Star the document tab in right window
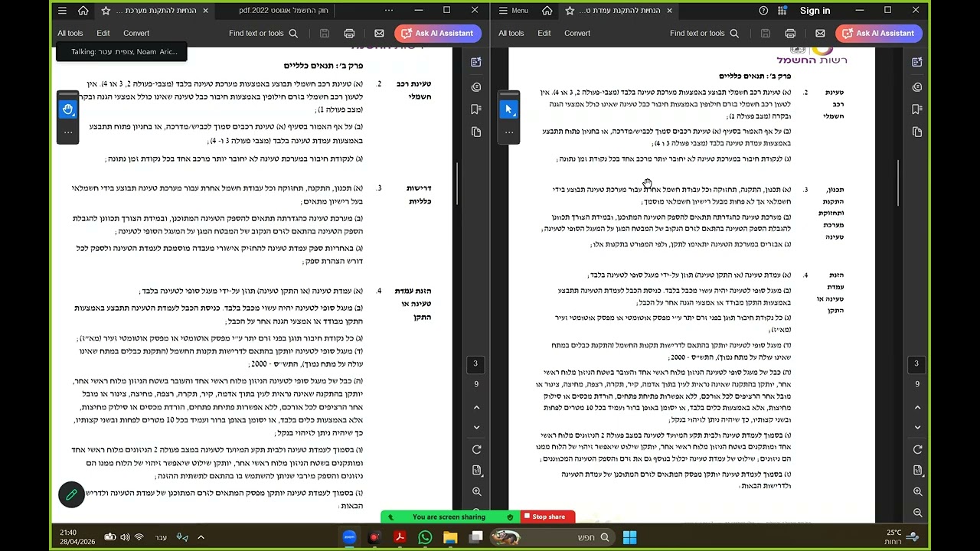 [x=570, y=11]
